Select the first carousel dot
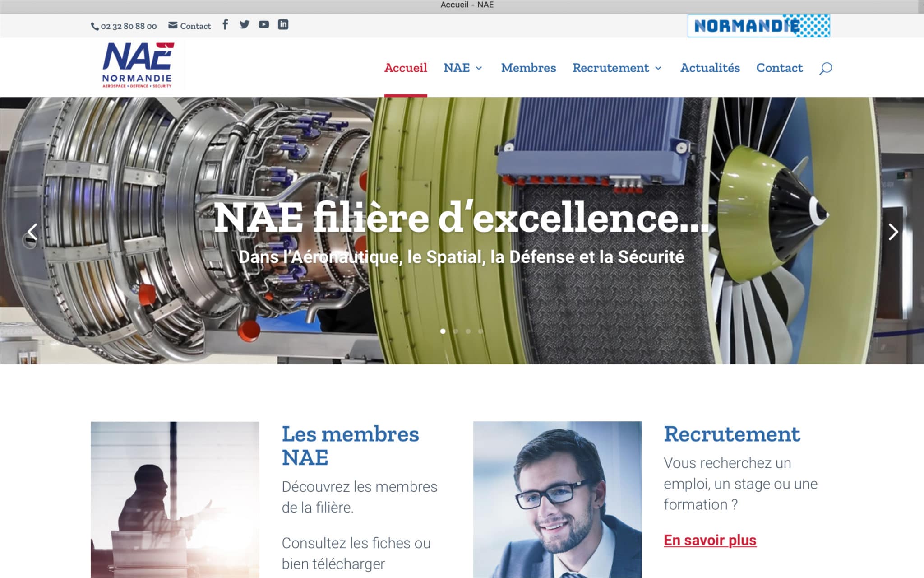This screenshot has height=578, width=924. [x=443, y=331]
